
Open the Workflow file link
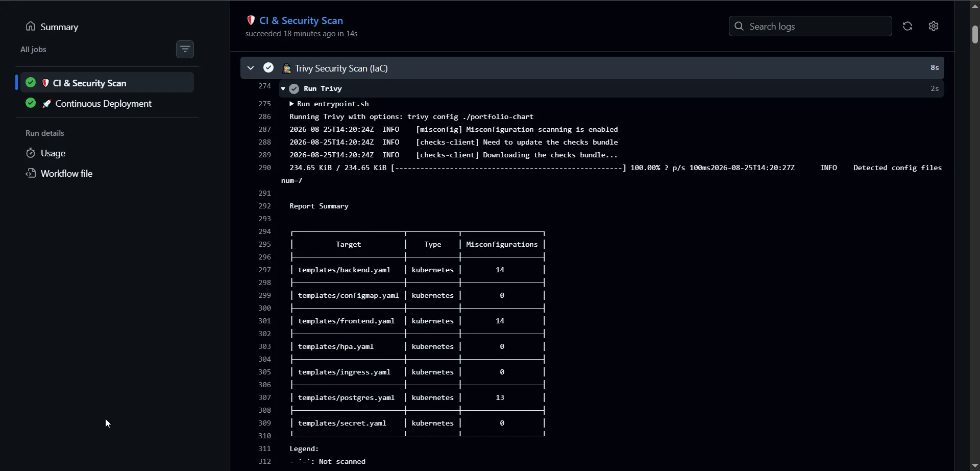tap(59, 174)
